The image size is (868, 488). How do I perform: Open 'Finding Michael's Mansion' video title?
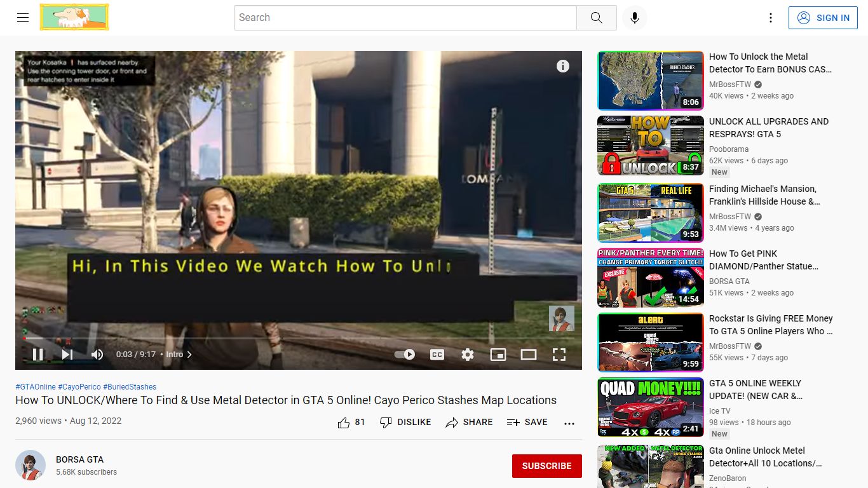coord(764,195)
